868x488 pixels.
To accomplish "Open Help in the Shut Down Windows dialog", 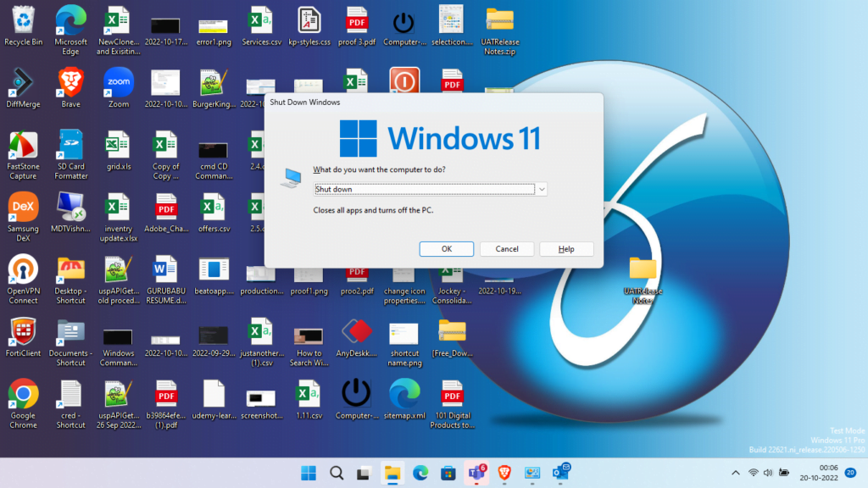I will [566, 249].
